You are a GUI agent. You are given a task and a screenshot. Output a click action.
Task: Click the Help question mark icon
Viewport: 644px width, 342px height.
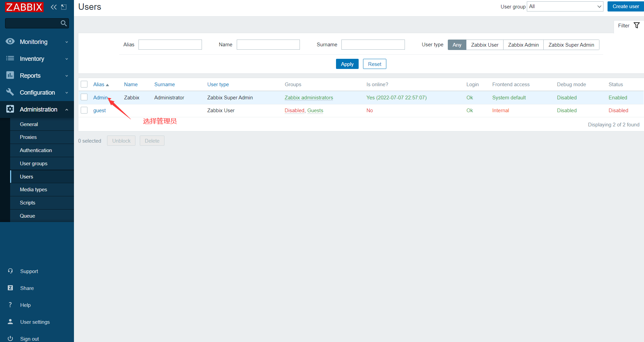point(10,305)
